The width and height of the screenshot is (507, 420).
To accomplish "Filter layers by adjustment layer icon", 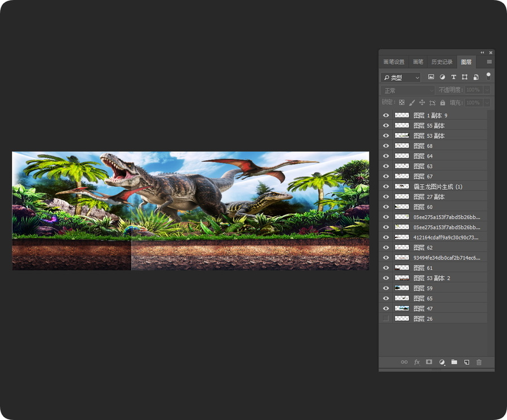I will [442, 77].
